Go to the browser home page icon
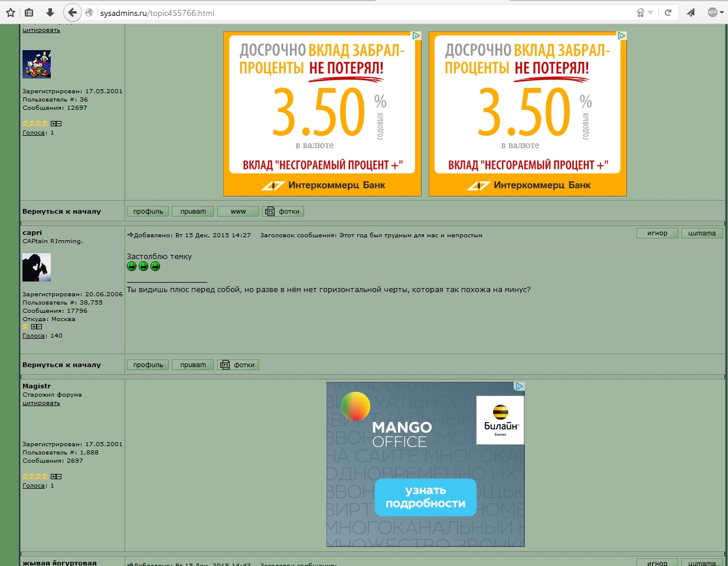728x566 pixels. click(x=641, y=12)
